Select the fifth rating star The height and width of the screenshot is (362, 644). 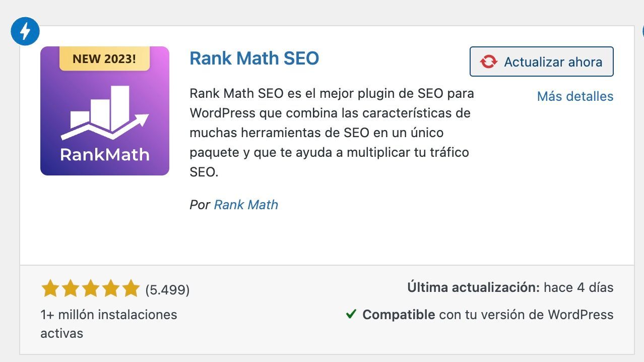pyautogui.click(x=131, y=289)
